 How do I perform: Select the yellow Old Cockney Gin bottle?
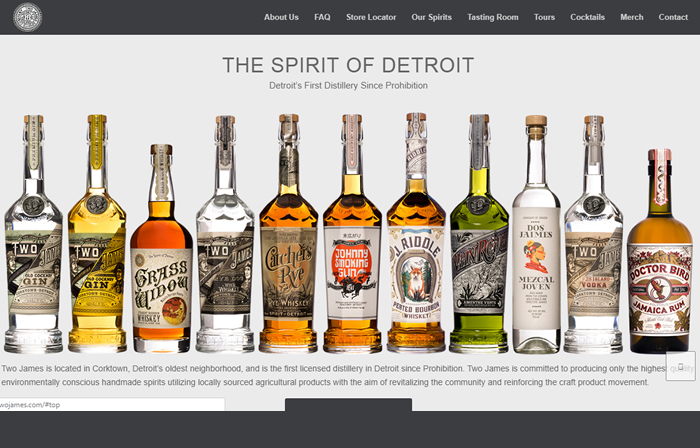coord(97,234)
